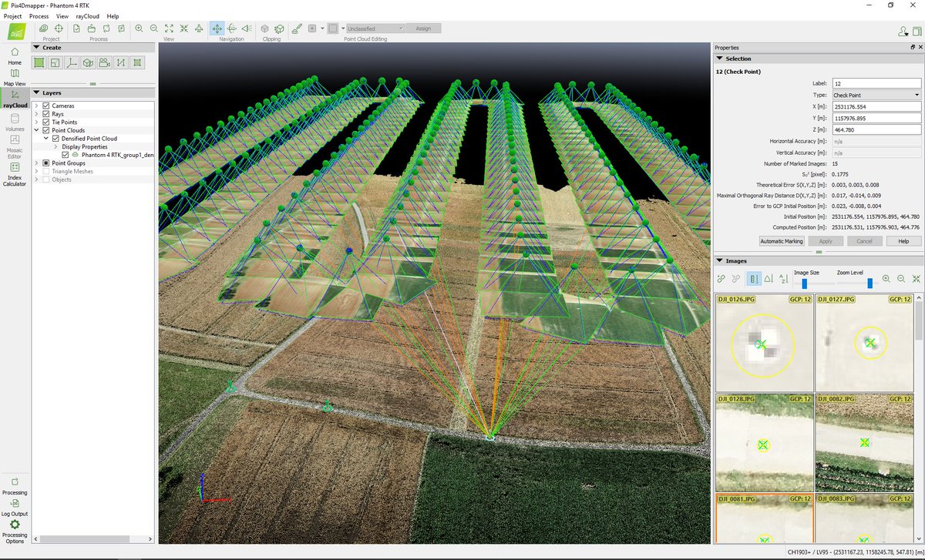This screenshot has width=925, height=560.
Task: Select the First Person navigation icon
Action: click(x=247, y=29)
